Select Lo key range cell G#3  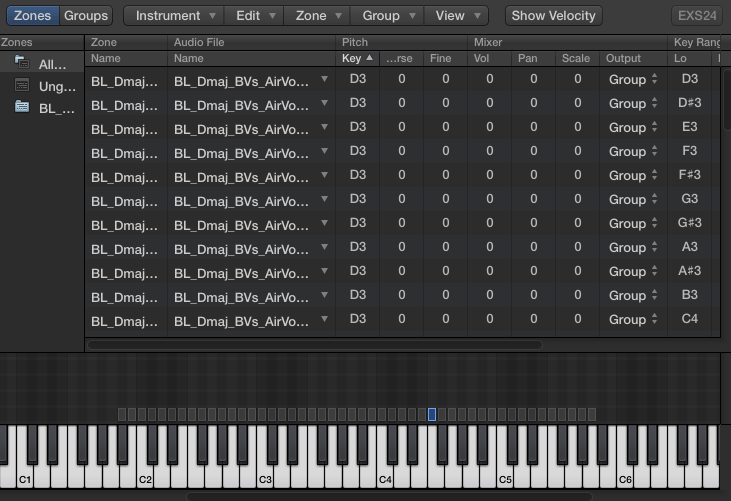pos(690,223)
